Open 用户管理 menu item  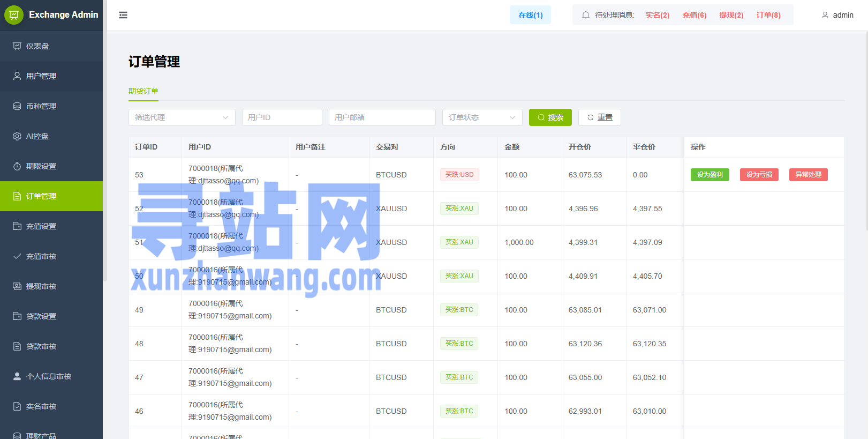click(51, 76)
